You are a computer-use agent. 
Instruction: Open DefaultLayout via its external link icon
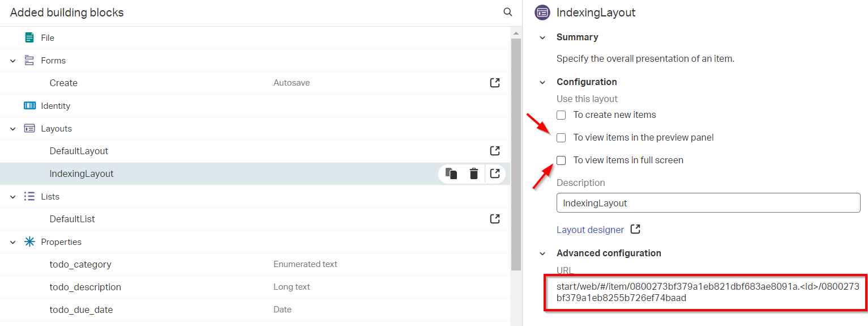495,151
